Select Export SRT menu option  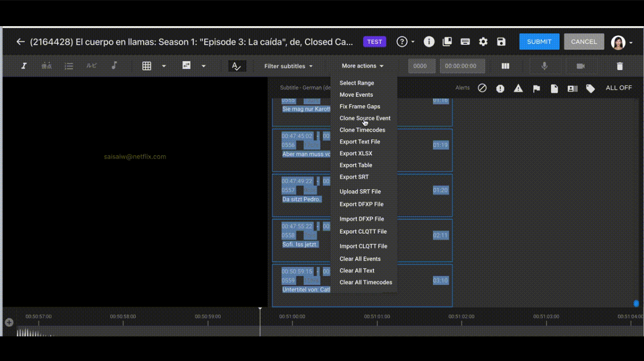pyautogui.click(x=354, y=177)
